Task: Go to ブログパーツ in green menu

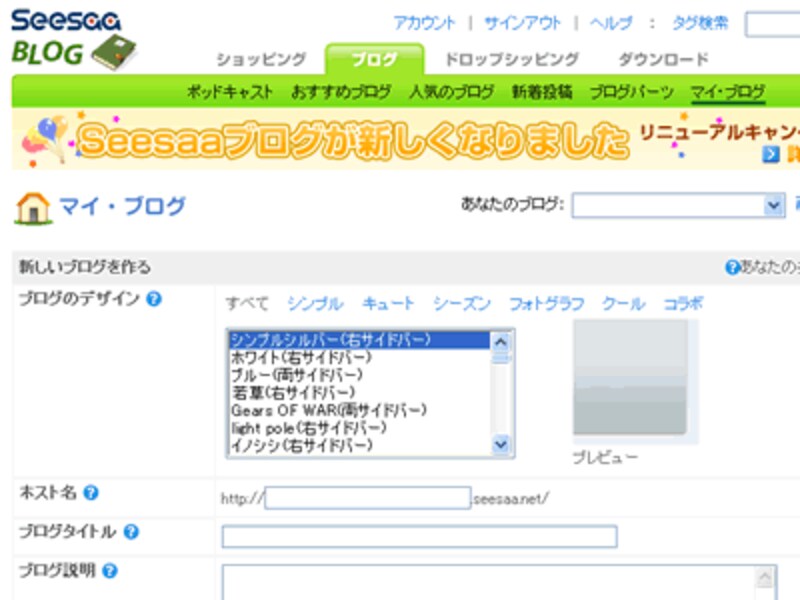Action: [632, 92]
